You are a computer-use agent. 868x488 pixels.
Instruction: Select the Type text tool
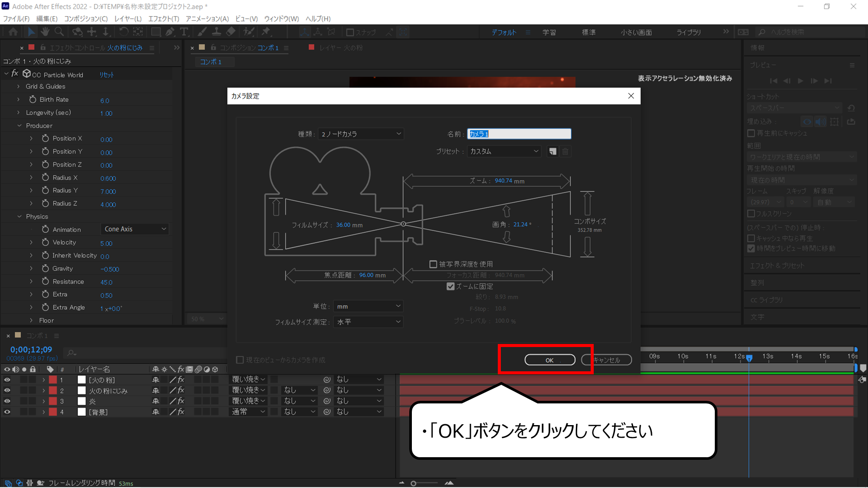click(x=184, y=32)
